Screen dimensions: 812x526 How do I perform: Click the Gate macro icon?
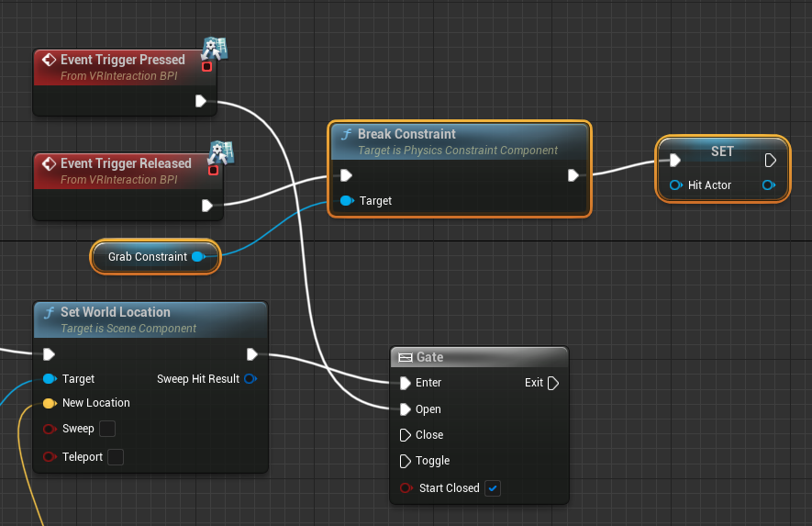pyautogui.click(x=406, y=358)
